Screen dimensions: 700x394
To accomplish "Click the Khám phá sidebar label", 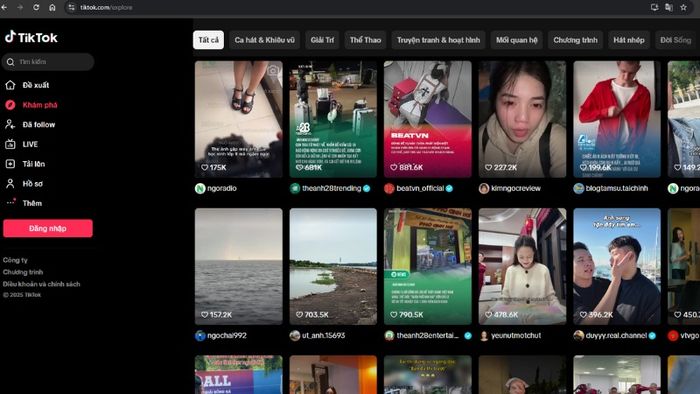I will point(40,105).
